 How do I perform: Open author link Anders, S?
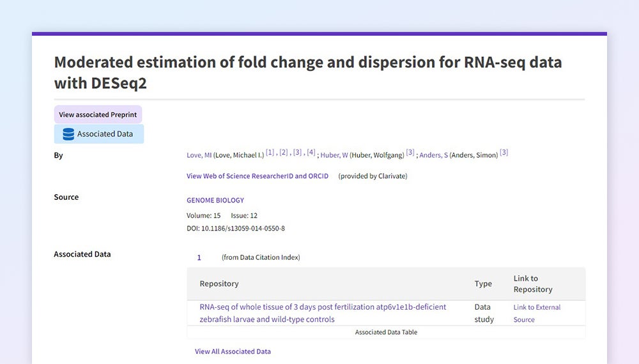[x=434, y=155]
